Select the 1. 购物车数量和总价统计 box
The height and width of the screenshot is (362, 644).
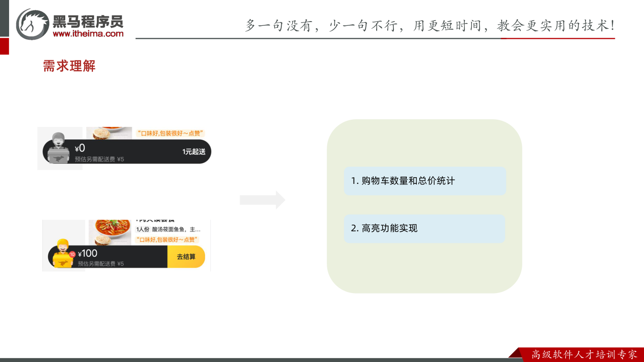pyautogui.click(x=425, y=181)
